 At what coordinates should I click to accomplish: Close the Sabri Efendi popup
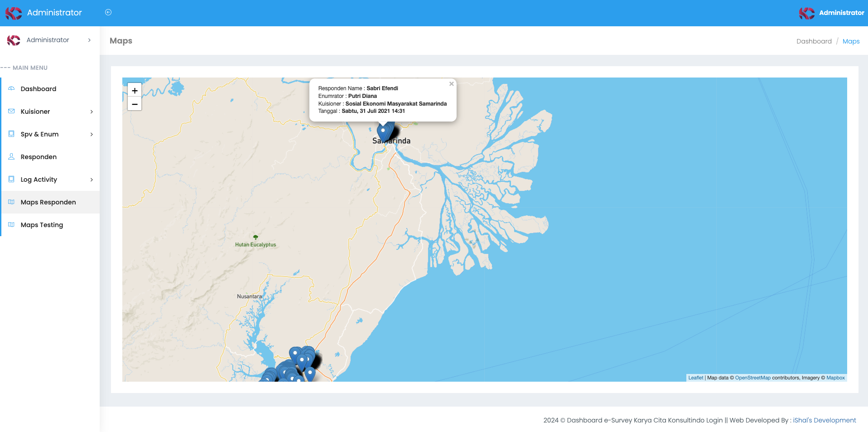[x=451, y=84]
